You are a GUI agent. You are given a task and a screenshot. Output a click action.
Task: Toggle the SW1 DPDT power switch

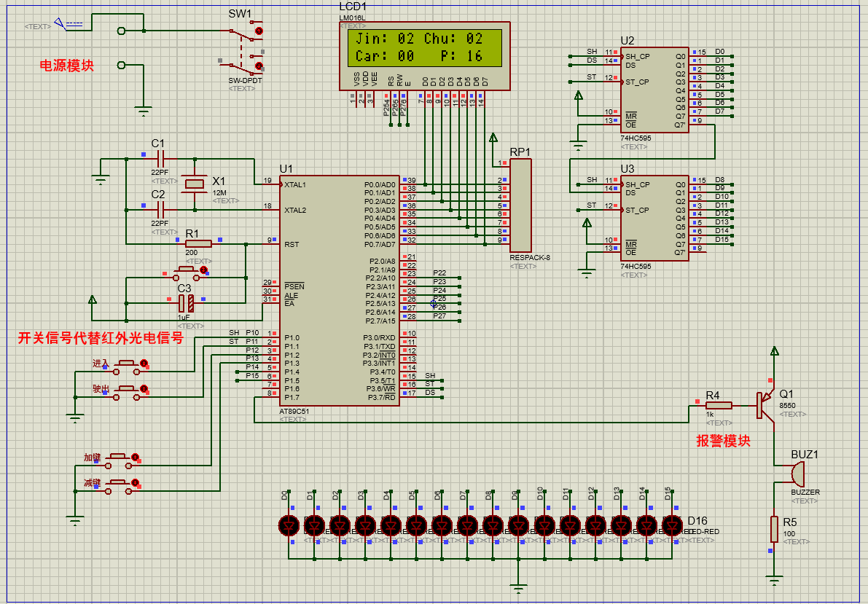[243, 47]
